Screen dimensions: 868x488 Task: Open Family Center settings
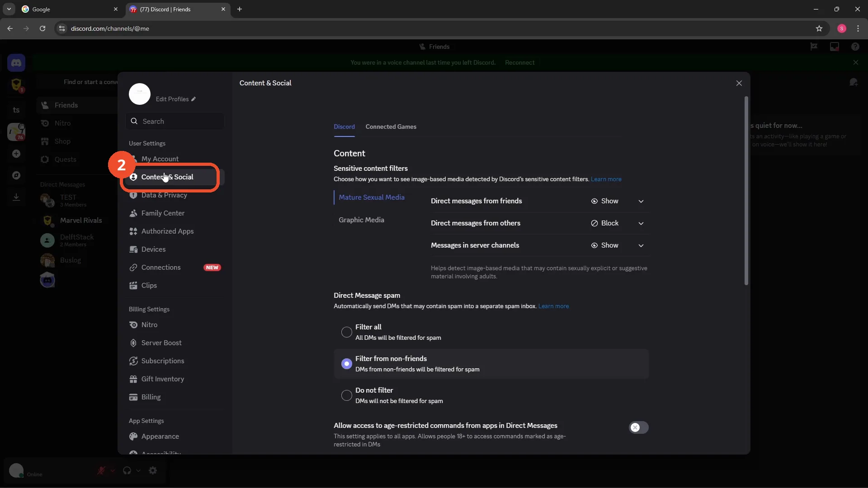174,213
